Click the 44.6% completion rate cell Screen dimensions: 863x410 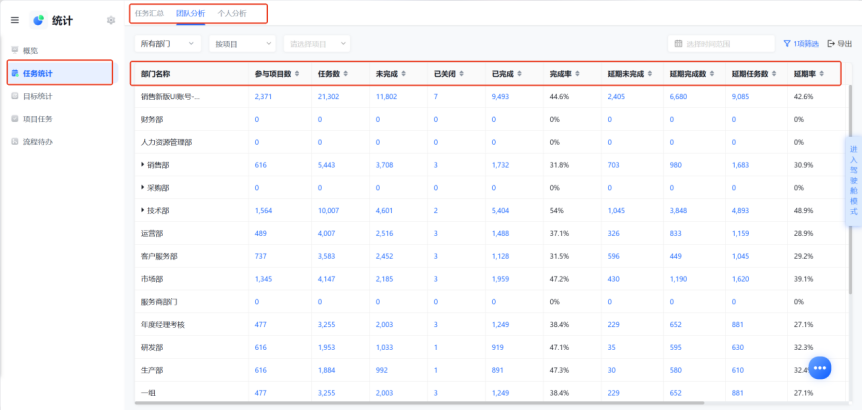559,96
